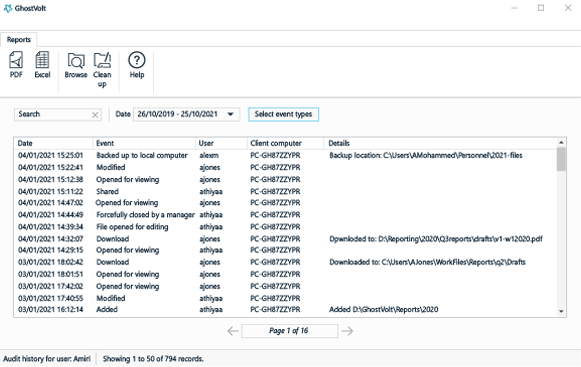The width and height of the screenshot is (581, 367).
Task: Click 'Showing 1 to 50 of 794 records'
Action: 153,359
